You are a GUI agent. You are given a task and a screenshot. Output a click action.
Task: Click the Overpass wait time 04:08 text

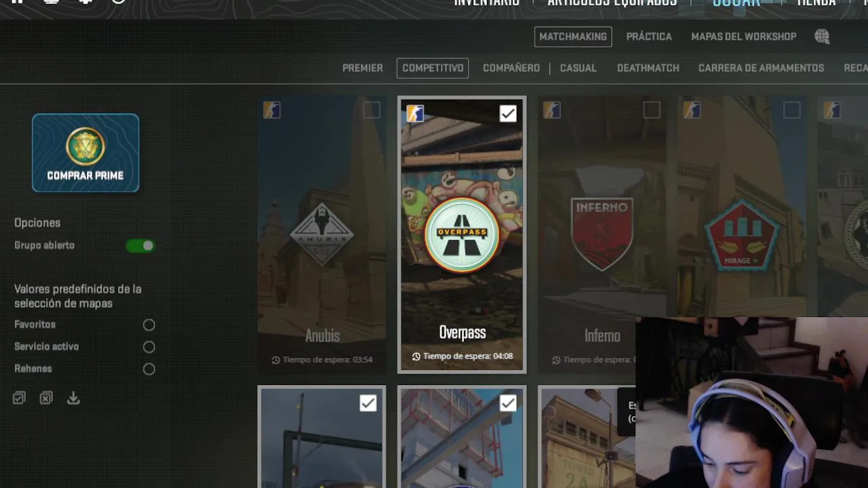pos(468,357)
